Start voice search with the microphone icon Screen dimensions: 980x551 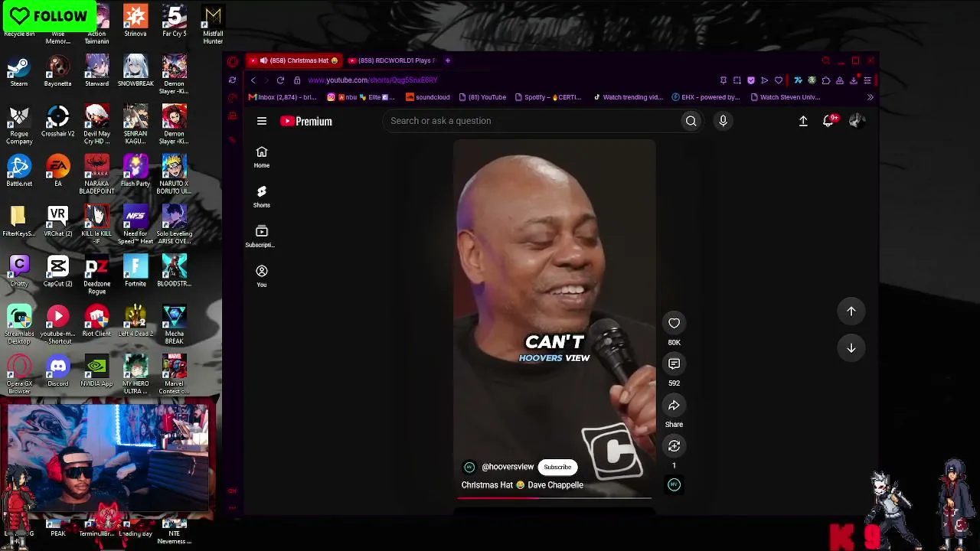coord(723,121)
